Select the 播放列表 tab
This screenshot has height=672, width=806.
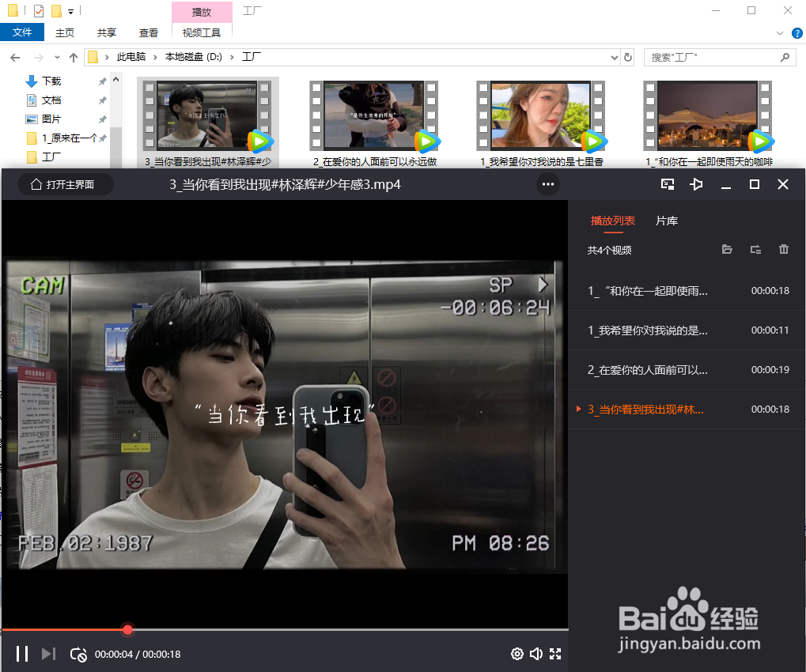click(x=613, y=221)
